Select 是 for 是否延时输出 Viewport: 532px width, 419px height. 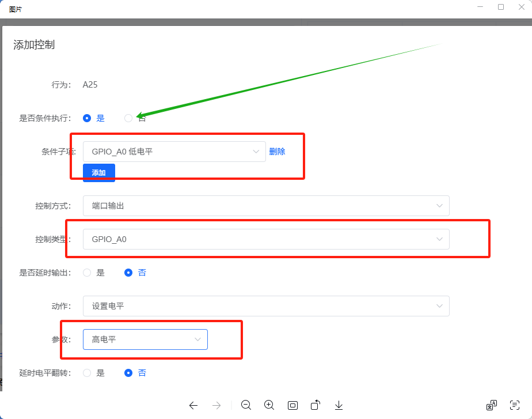click(88, 273)
